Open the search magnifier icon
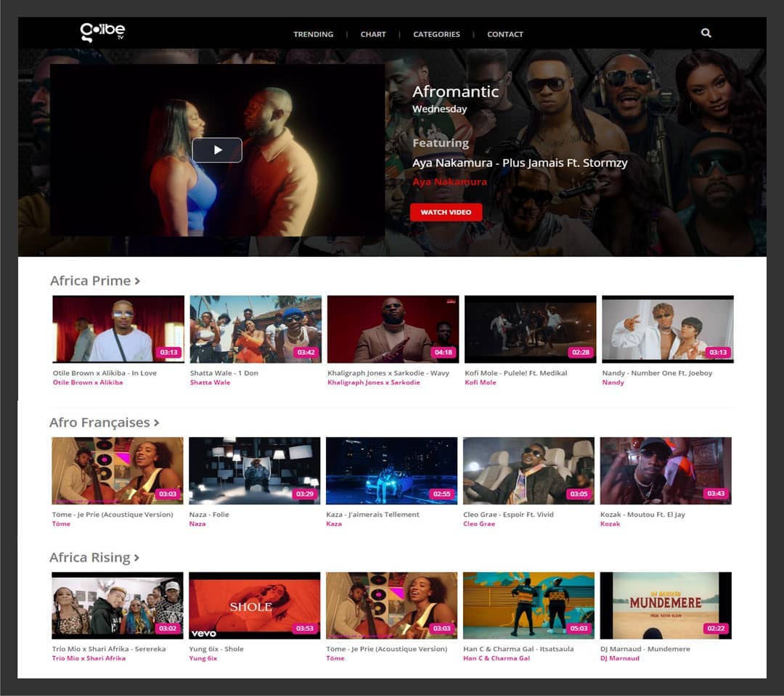The width and height of the screenshot is (784, 696). [706, 33]
